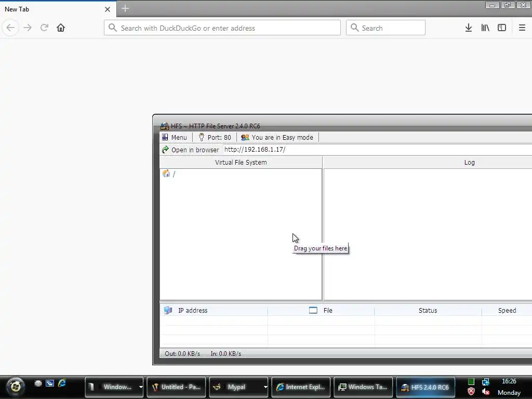Screen dimensions: 532x399
Task: Click the muted volume tray icon
Action: [486, 392]
